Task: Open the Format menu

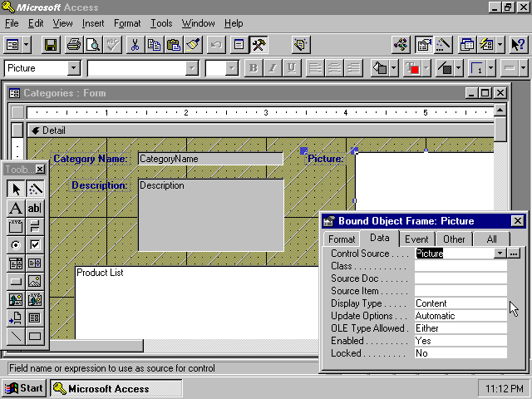Action: (x=127, y=23)
